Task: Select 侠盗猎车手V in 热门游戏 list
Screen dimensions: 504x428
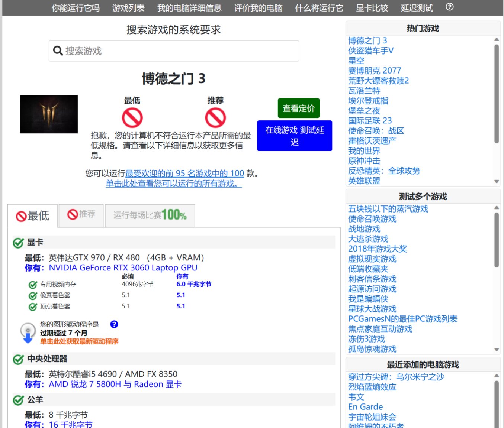Action: click(371, 51)
